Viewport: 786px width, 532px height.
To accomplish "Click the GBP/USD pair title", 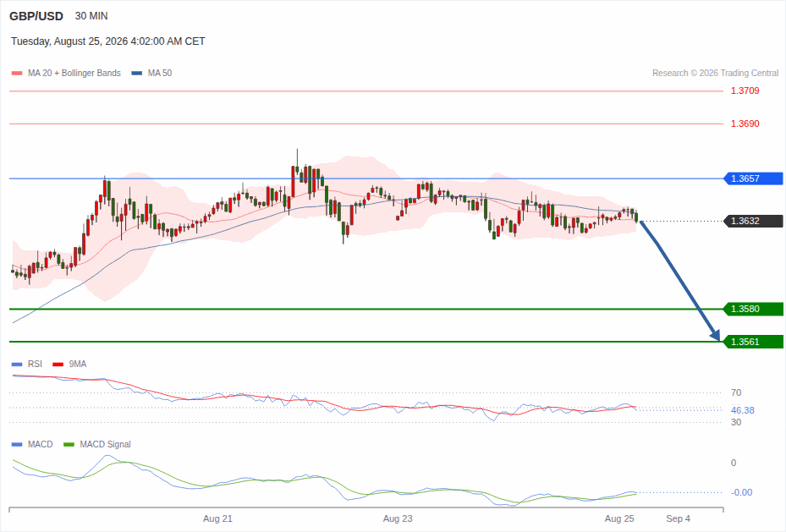I will pos(36,16).
